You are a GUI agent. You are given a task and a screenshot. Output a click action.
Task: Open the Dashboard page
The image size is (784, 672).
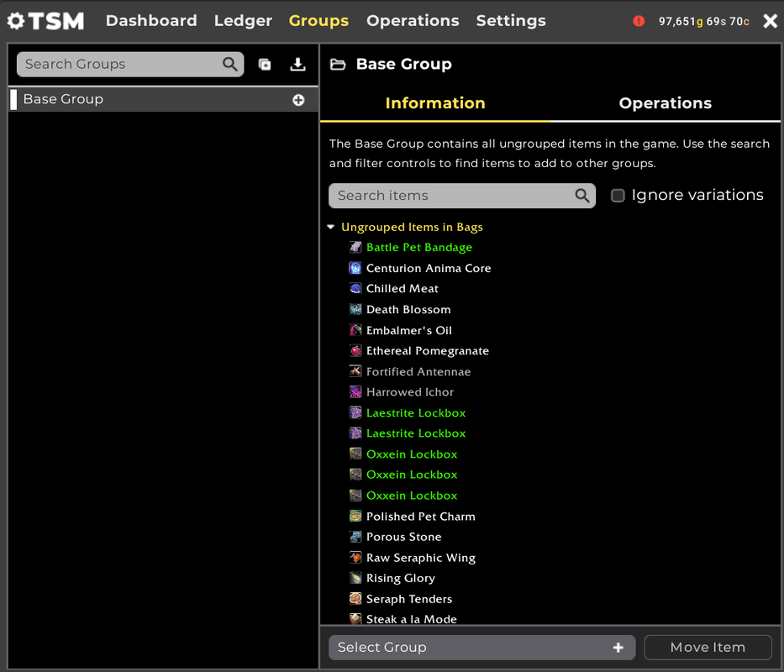tap(151, 20)
